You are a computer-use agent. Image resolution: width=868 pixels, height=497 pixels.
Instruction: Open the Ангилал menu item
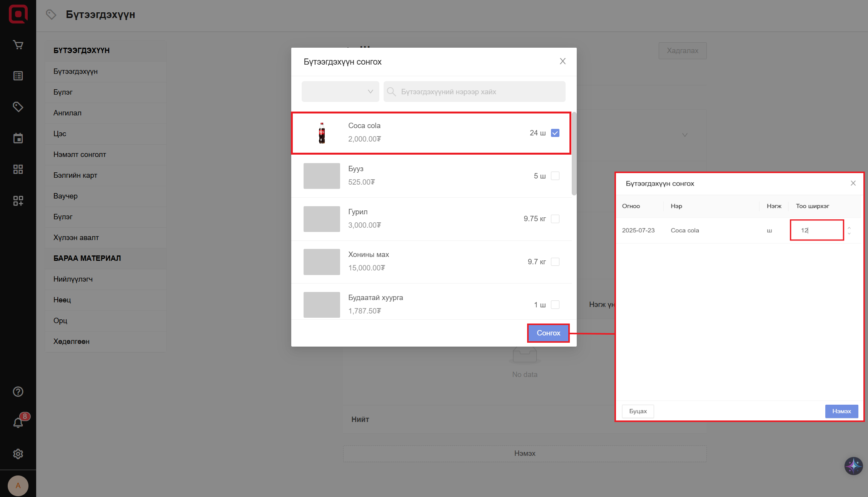[67, 113]
